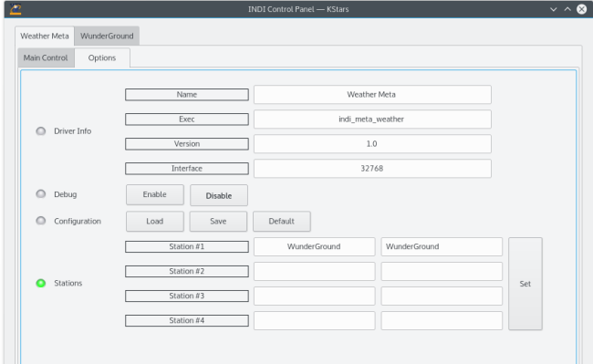Click the Station #1 label
Image resolution: width=593 pixels, height=364 pixels.
click(x=187, y=246)
